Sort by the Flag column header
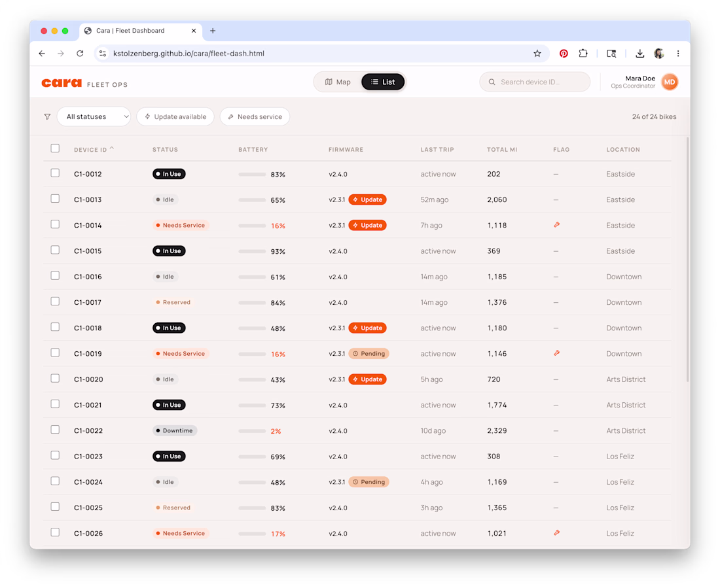 coord(561,150)
